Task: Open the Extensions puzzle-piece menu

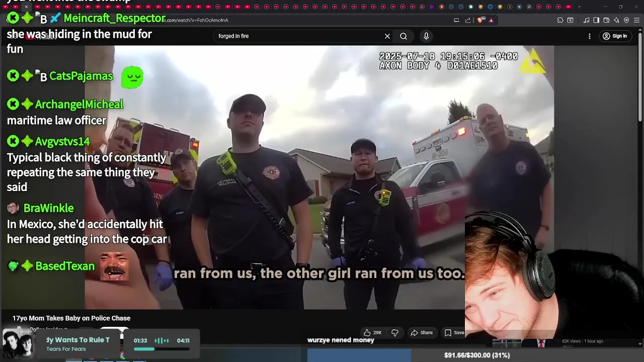Action: [560, 20]
